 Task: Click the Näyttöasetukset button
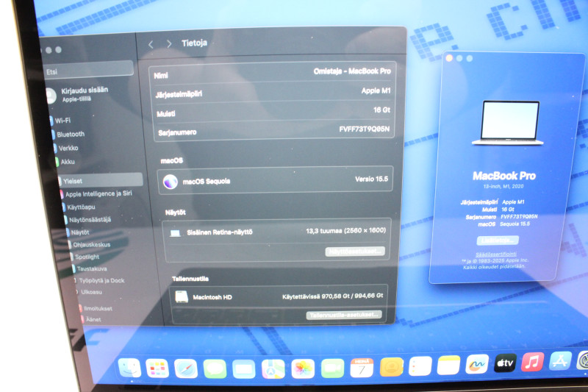355,252
